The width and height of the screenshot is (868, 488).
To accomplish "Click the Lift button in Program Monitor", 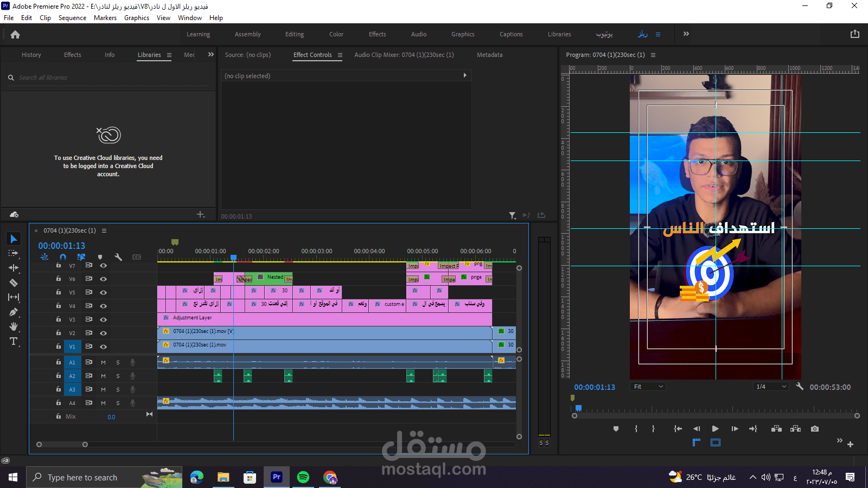I will click(776, 428).
